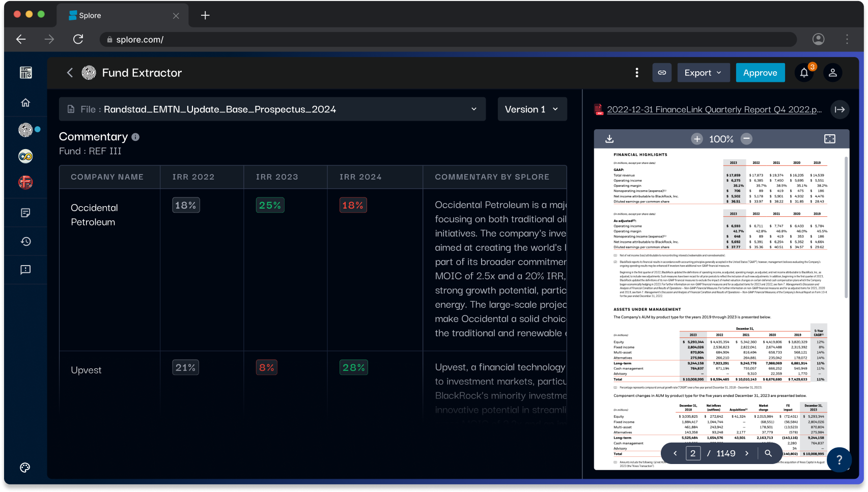Go to previous PDF page
This screenshot has height=492, width=868.
(675, 453)
